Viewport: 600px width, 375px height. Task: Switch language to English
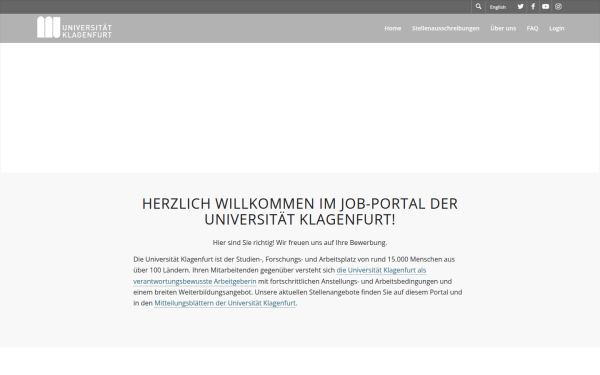[x=498, y=7]
